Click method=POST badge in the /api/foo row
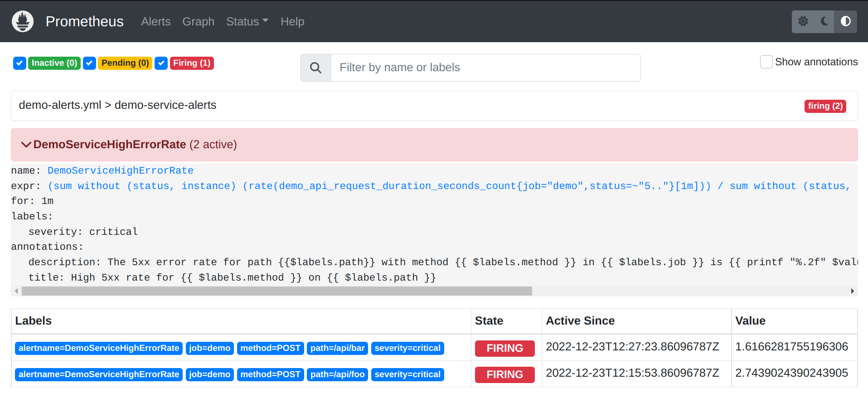This screenshot has height=398, width=868. click(x=271, y=374)
